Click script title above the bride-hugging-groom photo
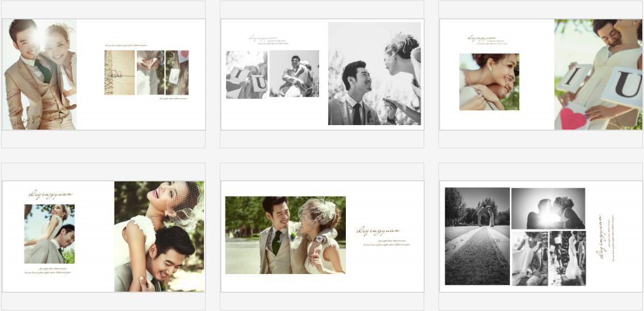644x311 pixels. 482,39
